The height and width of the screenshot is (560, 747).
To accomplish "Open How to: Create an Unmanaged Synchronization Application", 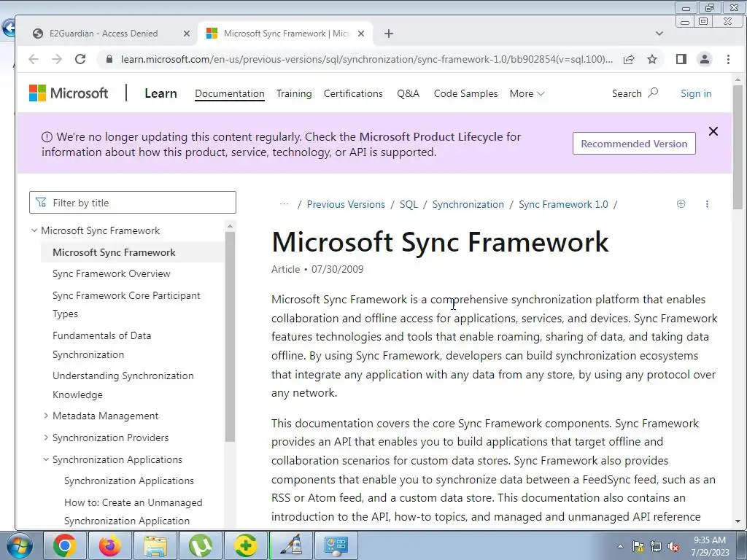I will click(133, 511).
